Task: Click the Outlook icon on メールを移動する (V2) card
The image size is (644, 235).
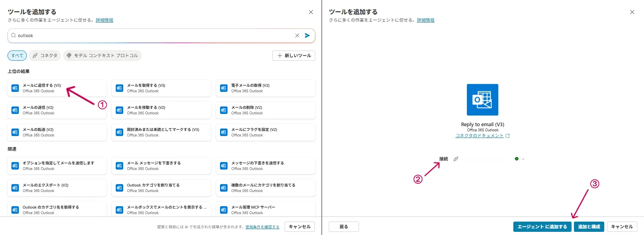Action: click(119, 110)
